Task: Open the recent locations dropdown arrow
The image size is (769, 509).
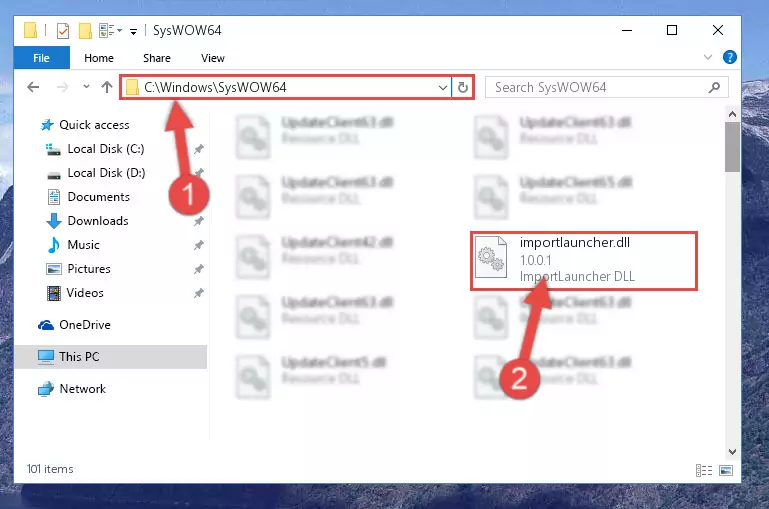Action: pyautogui.click(x=86, y=86)
